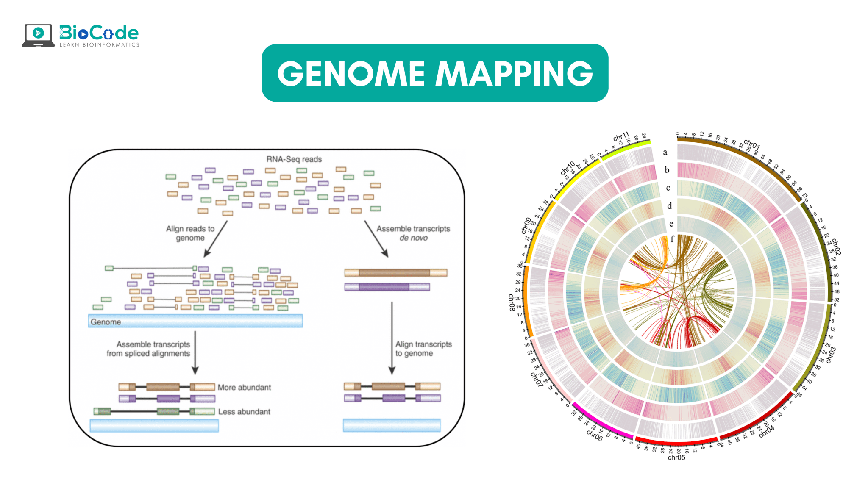Click 'Assemble transcripts from spliced alignments' text
Image resolution: width=868 pixels, height=488 pixels.
coord(148,349)
